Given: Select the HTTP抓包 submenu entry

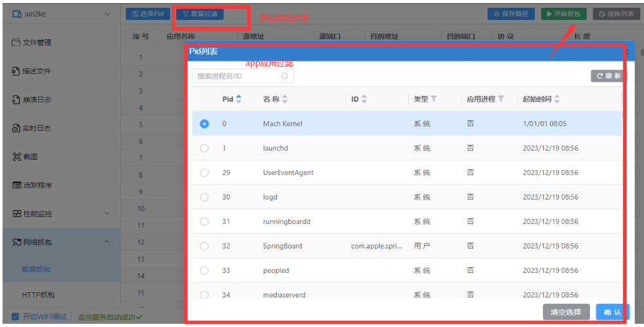Looking at the screenshot, I should [38, 295].
